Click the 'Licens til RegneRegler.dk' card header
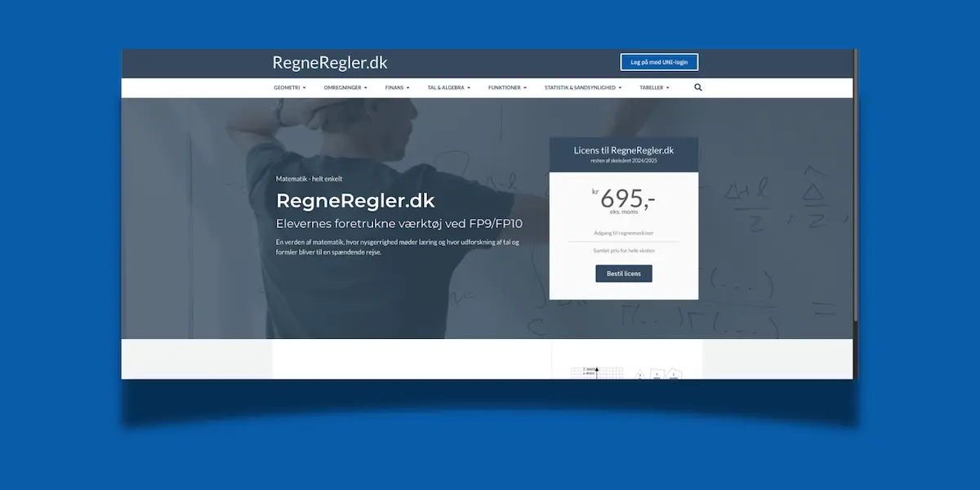Screen dimensions: 980x490 623,154
